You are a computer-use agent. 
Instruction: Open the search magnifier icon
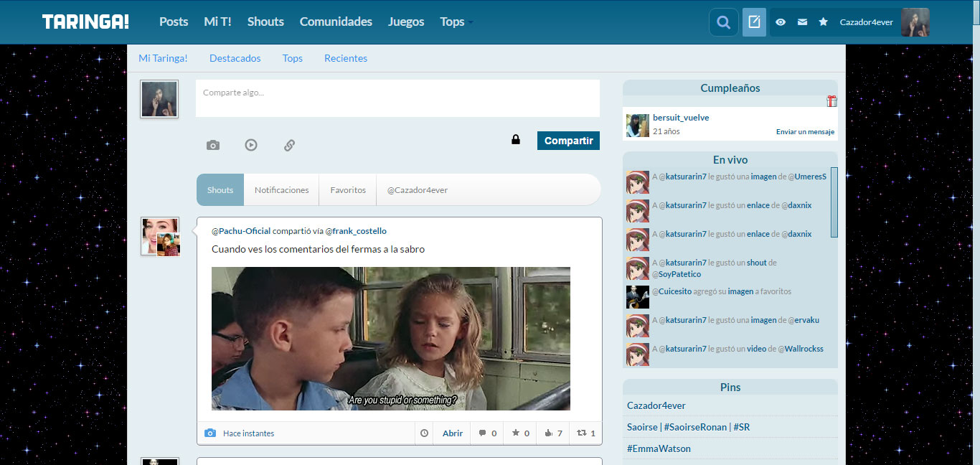point(723,22)
